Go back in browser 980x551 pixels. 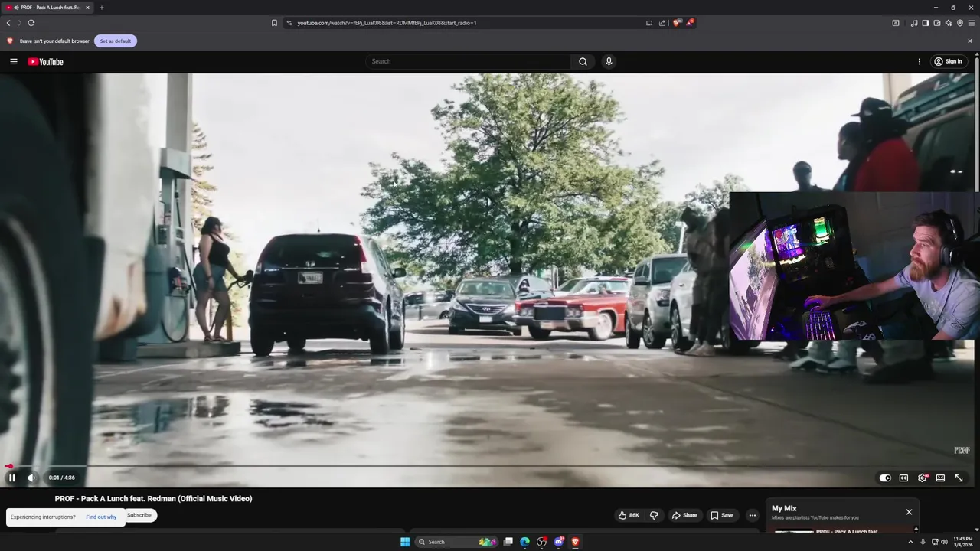(x=8, y=23)
